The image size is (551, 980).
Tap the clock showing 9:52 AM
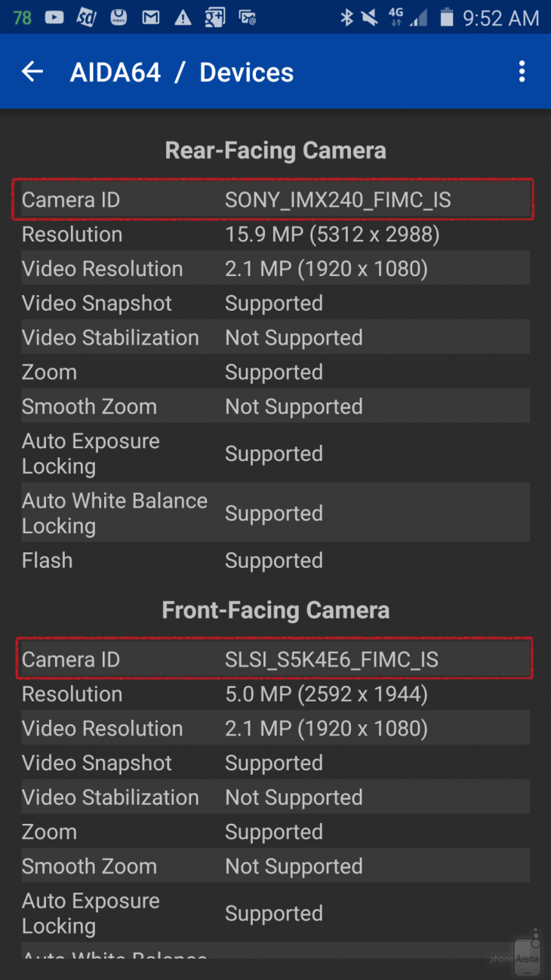(500, 17)
